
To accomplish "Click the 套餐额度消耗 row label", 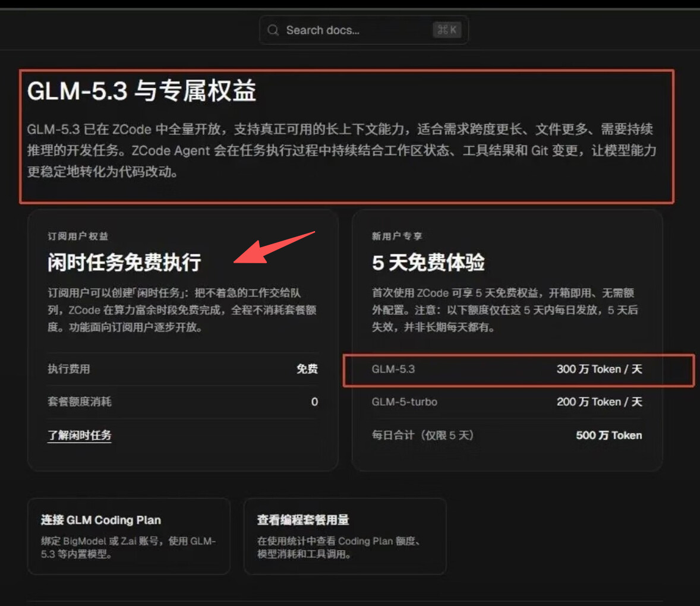I will point(80,402).
